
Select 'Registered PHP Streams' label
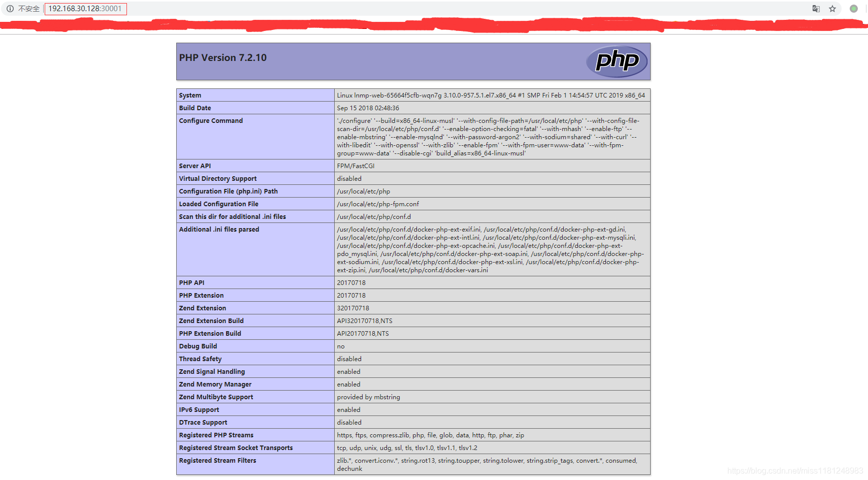pyautogui.click(x=216, y=435)
